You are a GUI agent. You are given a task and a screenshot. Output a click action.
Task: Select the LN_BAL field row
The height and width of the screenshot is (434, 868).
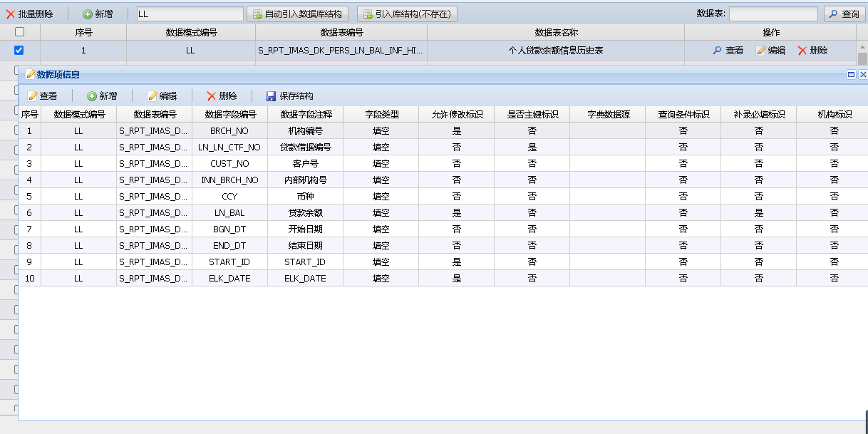click(229, 212)
